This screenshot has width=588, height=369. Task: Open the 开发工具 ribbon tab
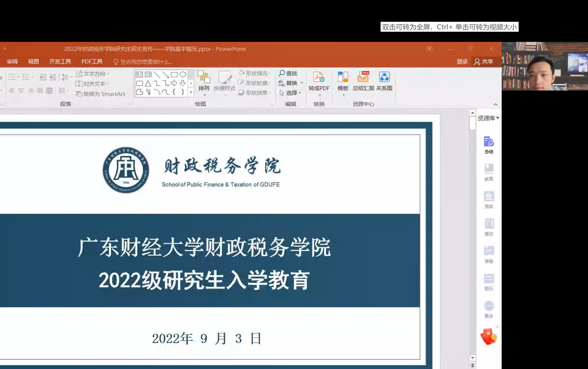(x=60, y=61)
